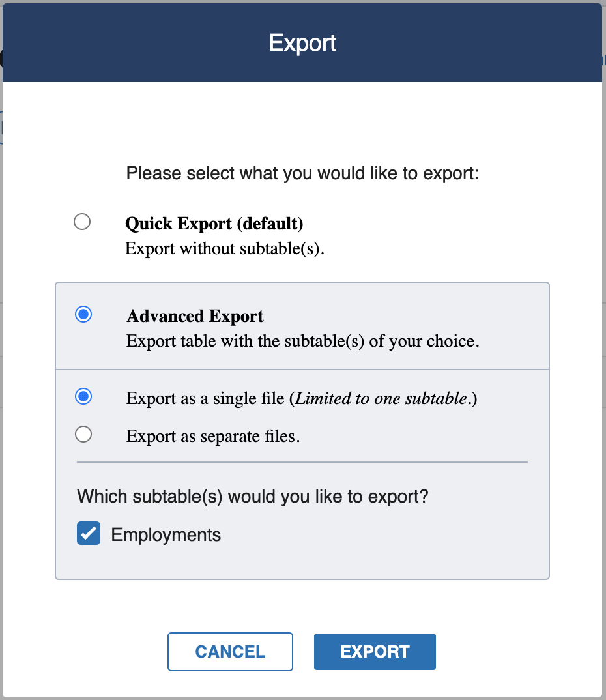Click the "Export without subtable(s)." description
Screen dimensions: 606x700
tap(224, 249)
